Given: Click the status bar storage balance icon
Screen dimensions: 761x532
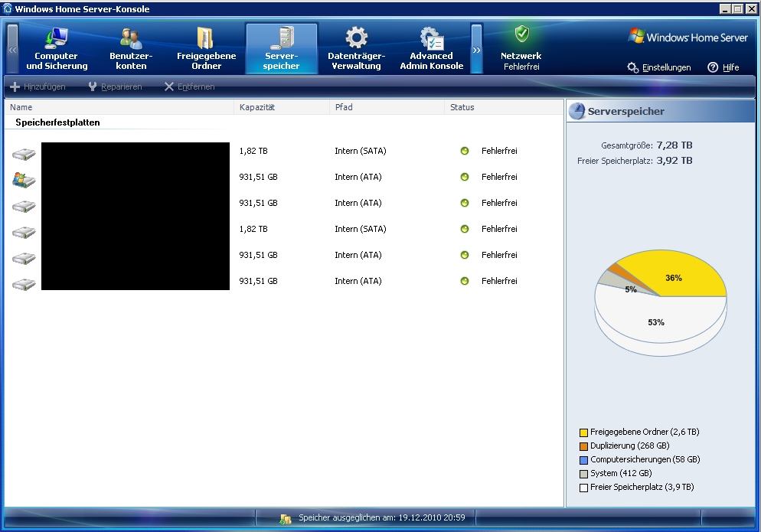Looking at the screenshot, I should click(286, 518).
